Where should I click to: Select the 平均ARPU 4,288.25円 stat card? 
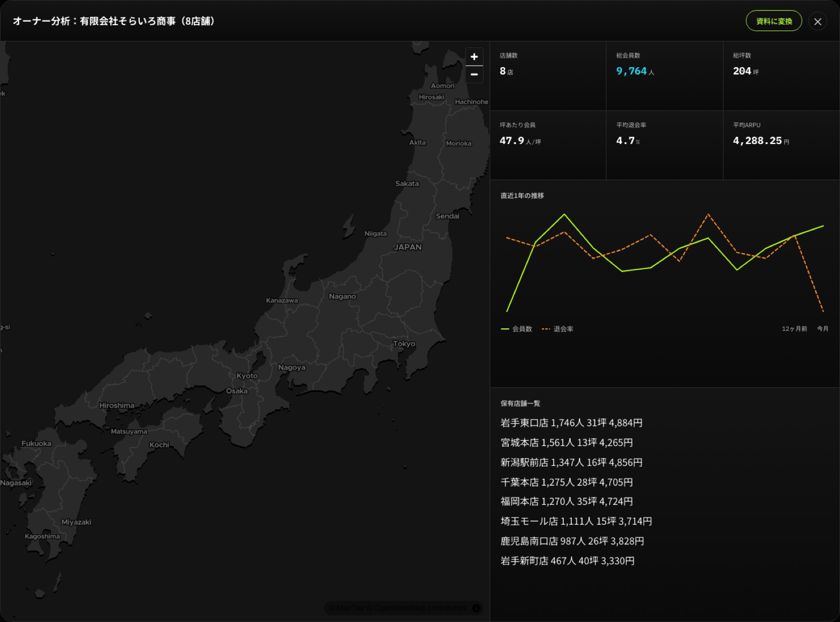(782, 146)
